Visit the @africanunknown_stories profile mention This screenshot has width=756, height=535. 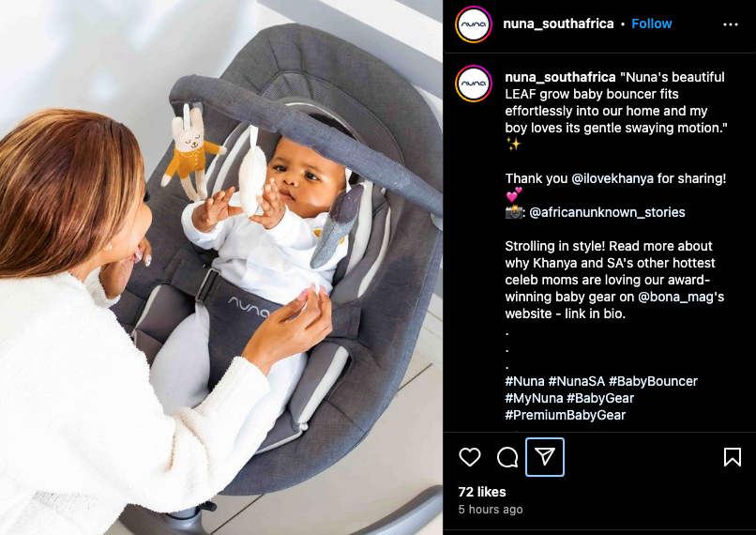pos(607,212)
